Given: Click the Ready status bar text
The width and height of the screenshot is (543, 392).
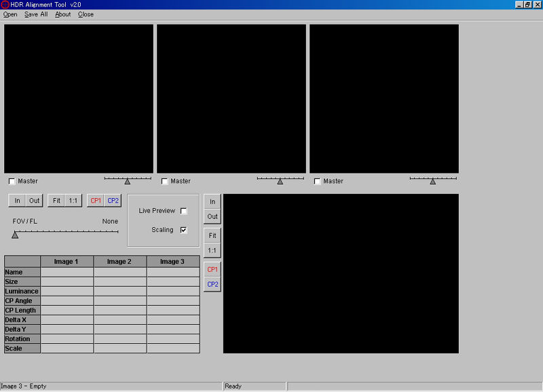Looking at the screenshot, I should pos(233,386).
